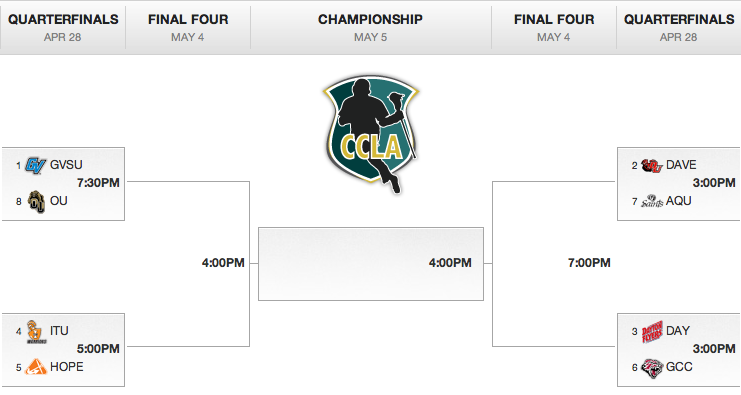
Task: Click the AQU Saints logo icon
Action: click(652, 201)
